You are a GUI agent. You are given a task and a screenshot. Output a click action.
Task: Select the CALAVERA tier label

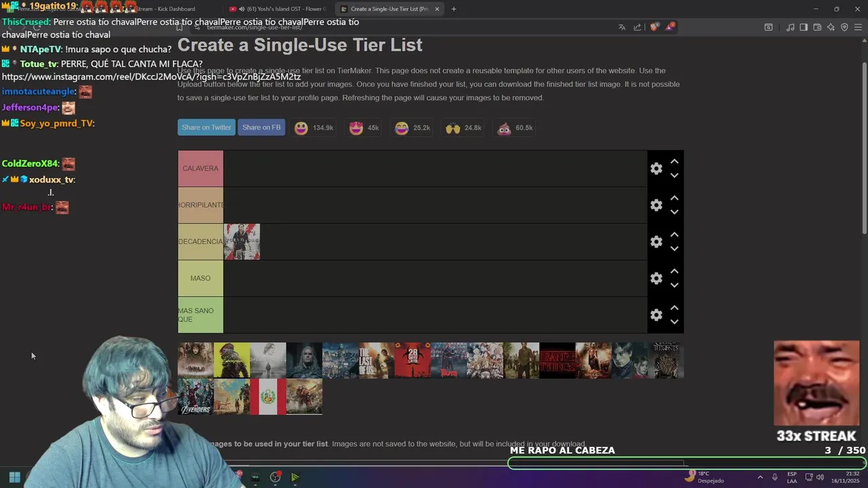(200, 169)
